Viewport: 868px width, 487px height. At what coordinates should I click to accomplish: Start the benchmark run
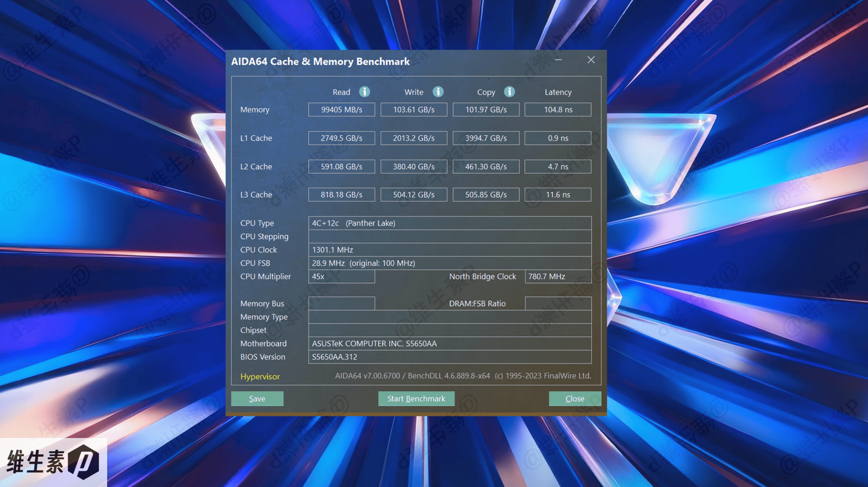click(x=416, y=398)
